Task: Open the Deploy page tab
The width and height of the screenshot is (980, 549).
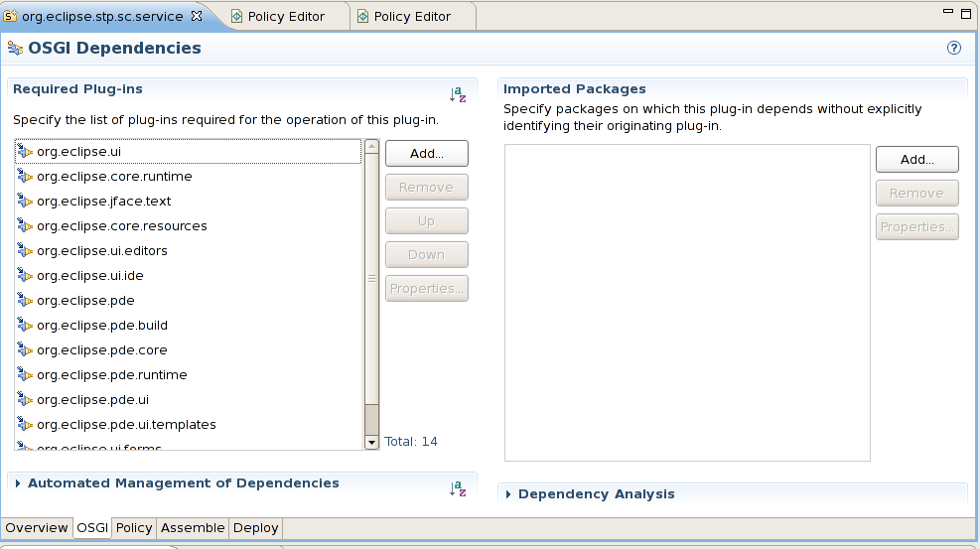Action: pyautogui.click(x=255, y=528)
